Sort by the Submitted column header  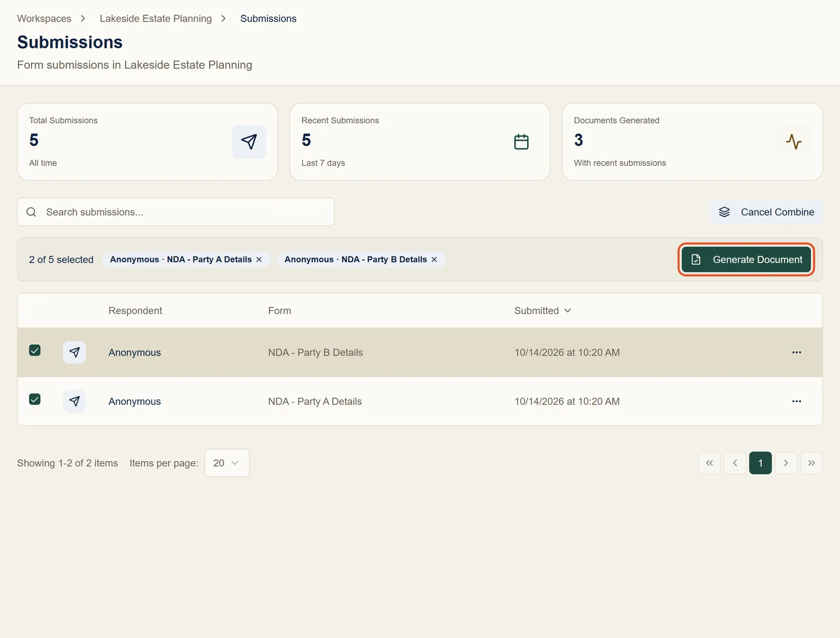pos(542,311)
